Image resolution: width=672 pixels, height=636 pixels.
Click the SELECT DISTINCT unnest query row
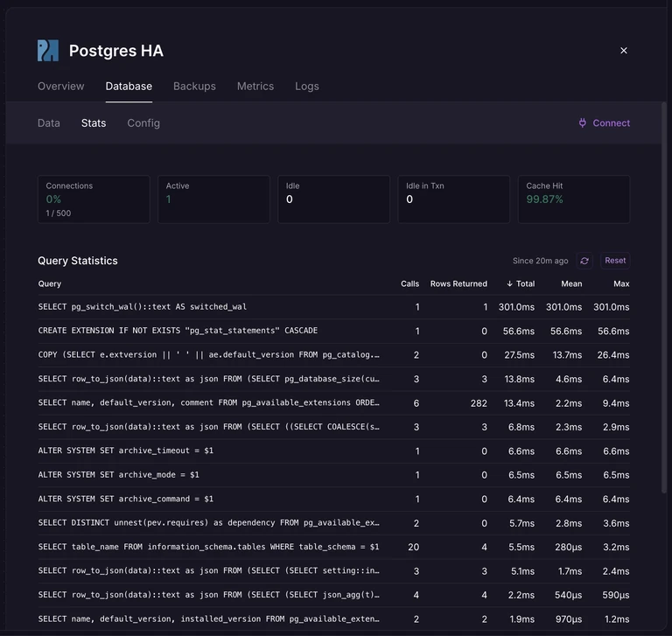point(334,523)
